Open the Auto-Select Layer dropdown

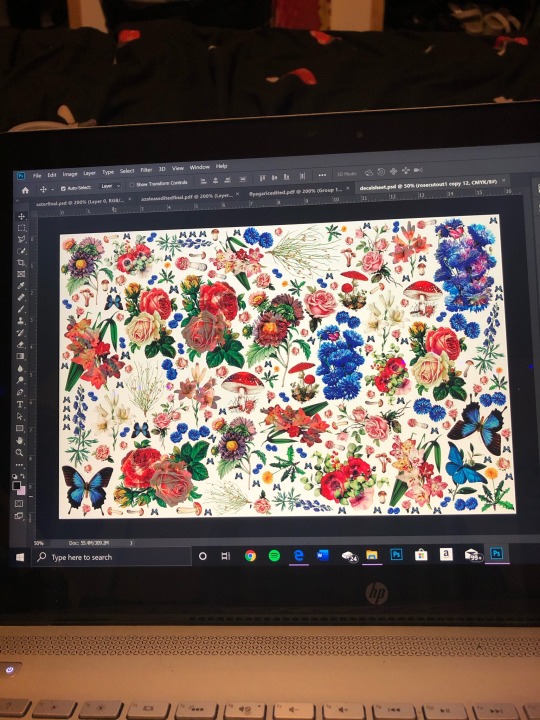point(110,186)
